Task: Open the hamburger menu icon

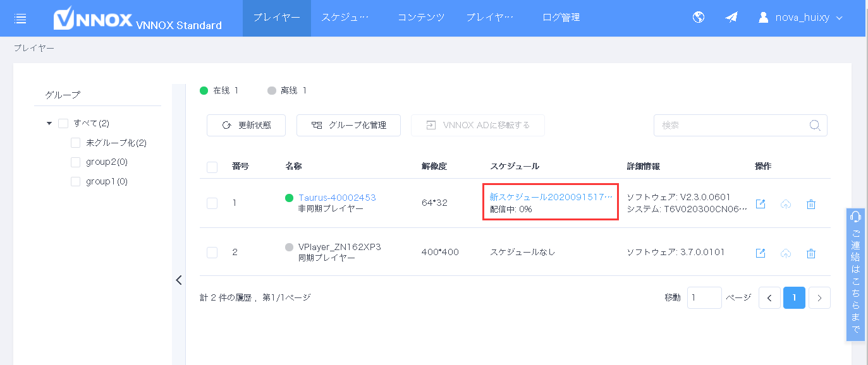Action: pos(20,18)
